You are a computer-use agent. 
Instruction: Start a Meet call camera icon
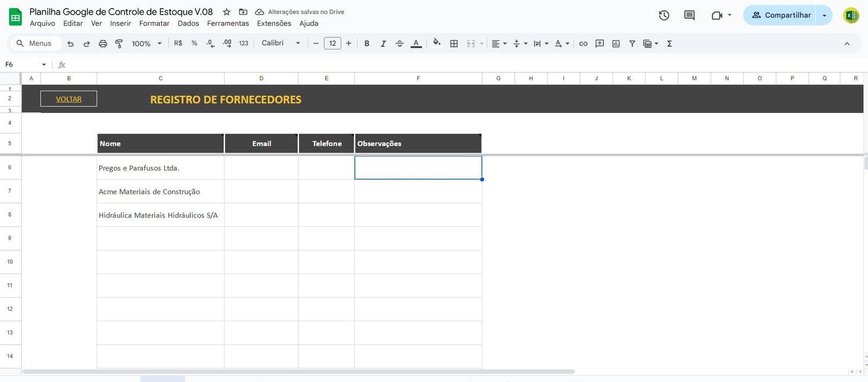717,15
